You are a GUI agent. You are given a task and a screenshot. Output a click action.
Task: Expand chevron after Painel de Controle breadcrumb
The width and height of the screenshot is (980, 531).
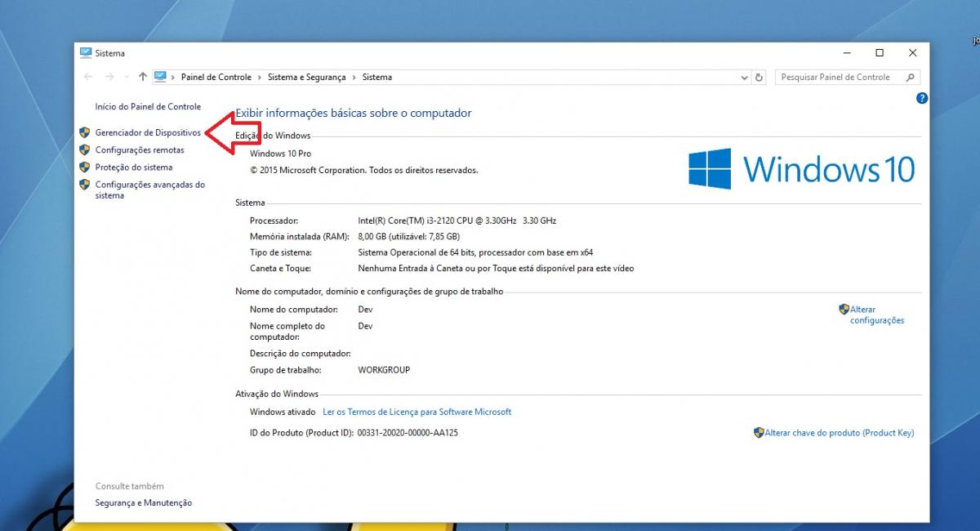click(x=260, y=77)
